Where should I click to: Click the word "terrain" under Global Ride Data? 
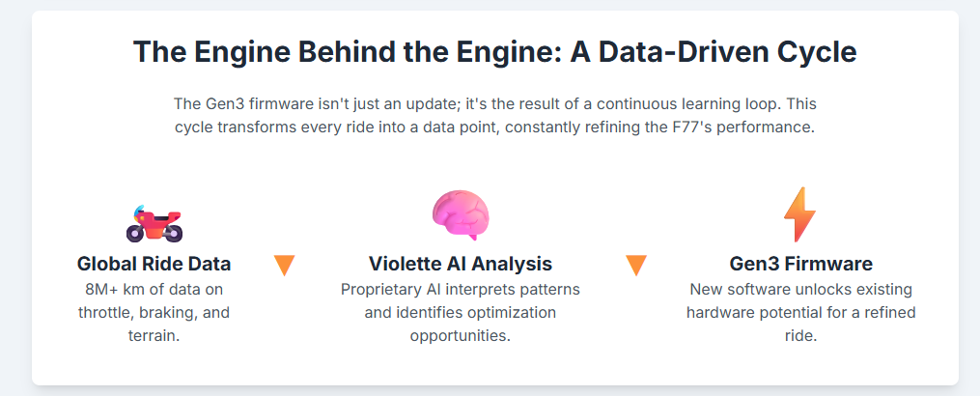point(152,336)
